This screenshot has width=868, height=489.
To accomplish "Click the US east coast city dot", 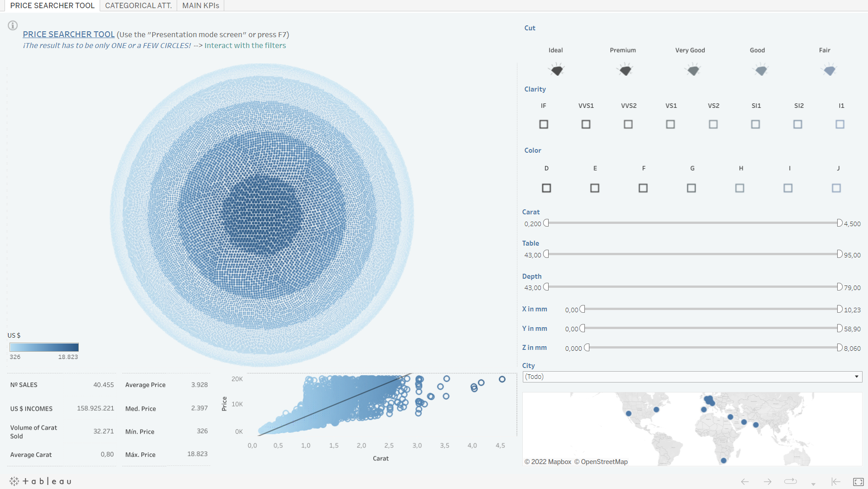I will pos(656,410).
